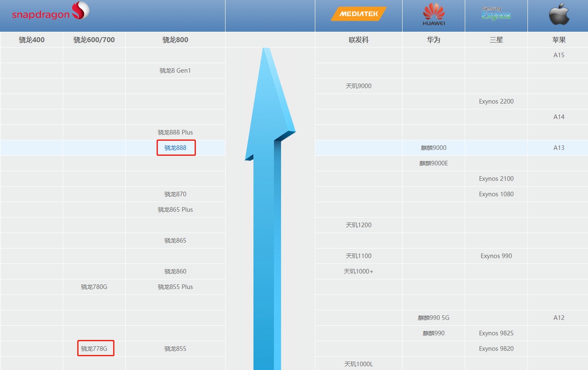Click the Exynos 9820 cell
588x370 pixels.
point(496,349)
